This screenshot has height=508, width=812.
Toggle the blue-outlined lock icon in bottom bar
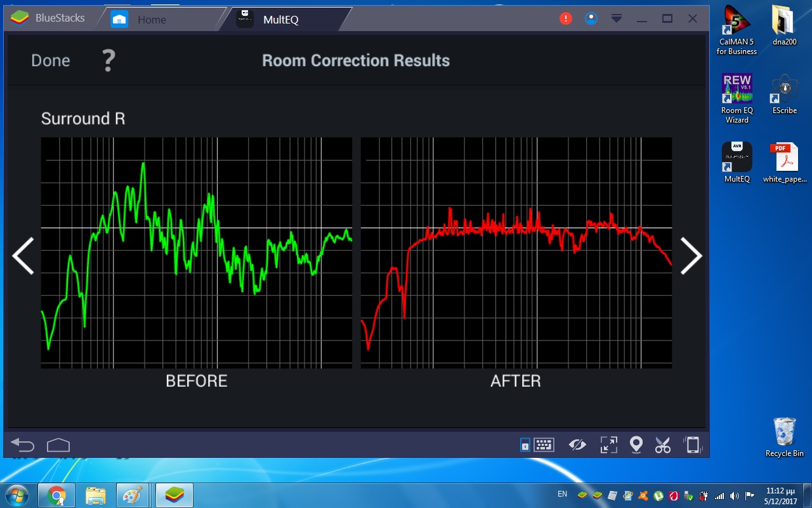pyautogui.click(x=525, y=446)
